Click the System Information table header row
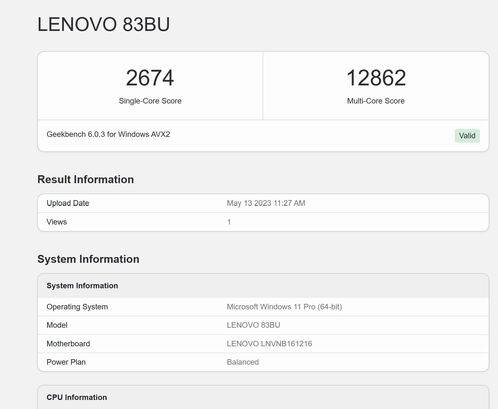 [263, 286]
